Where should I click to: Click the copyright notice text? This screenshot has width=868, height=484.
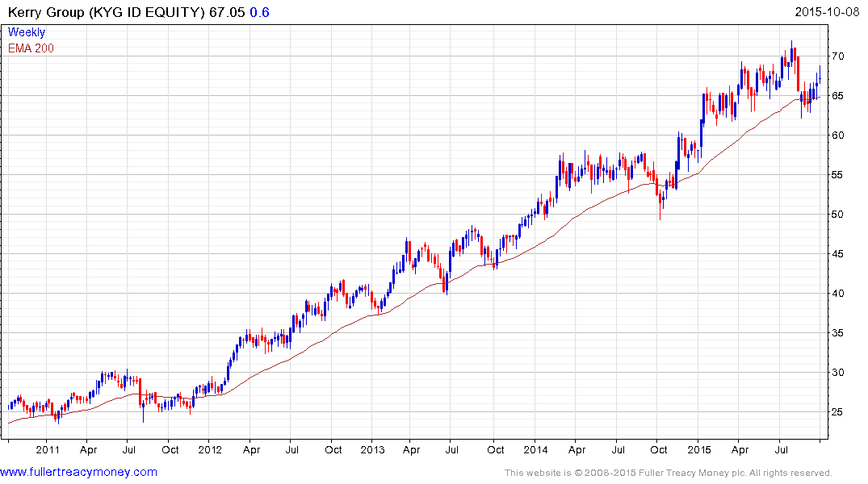coord(669,473)
